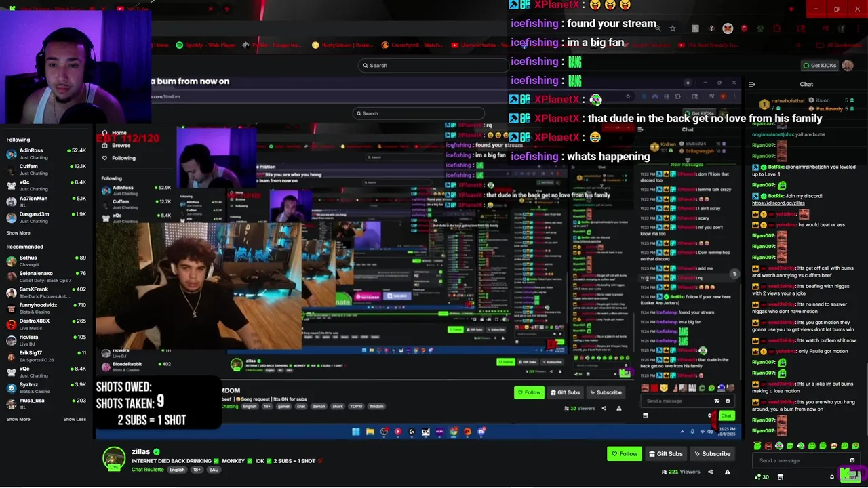Open the chat settings gear icon

832,477
